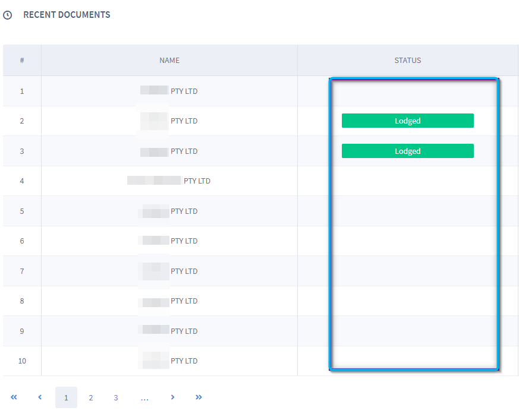Select the document name in row 6
This screenshot has height=420, width=519.
pyautogui.click(x=169, y=241)
